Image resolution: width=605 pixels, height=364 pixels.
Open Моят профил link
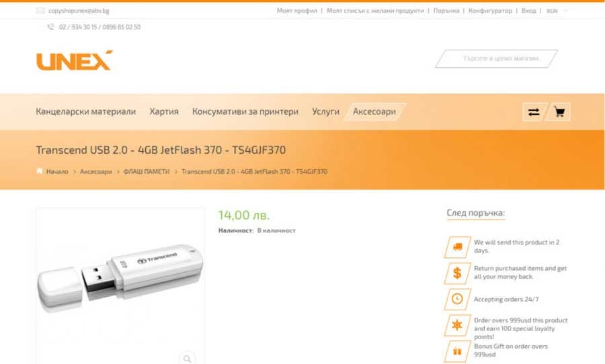[296, 11]
